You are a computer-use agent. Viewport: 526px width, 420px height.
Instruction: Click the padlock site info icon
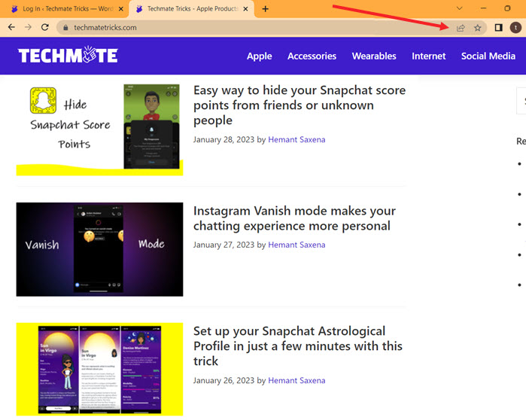65,28
